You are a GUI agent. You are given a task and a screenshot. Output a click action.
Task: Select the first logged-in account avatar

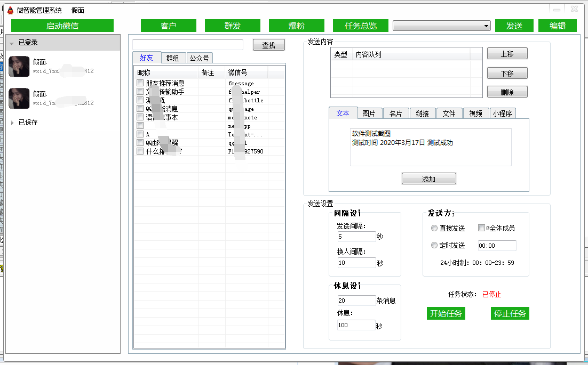click(x=19, y=66)
